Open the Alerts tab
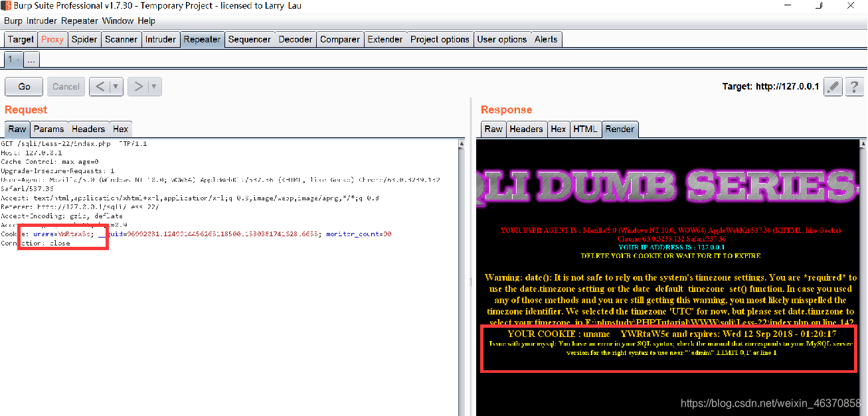This screenshot has width=868, height=416. pyautogui.click(x=546, y=39)
